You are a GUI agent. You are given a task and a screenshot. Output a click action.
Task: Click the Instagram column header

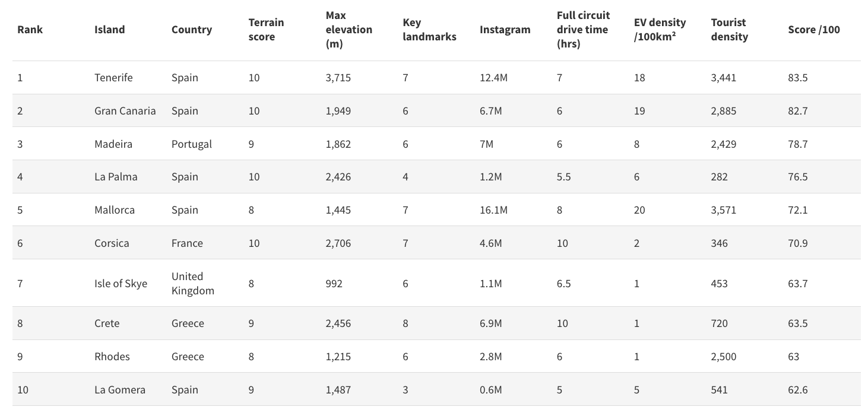click(505, 30)
